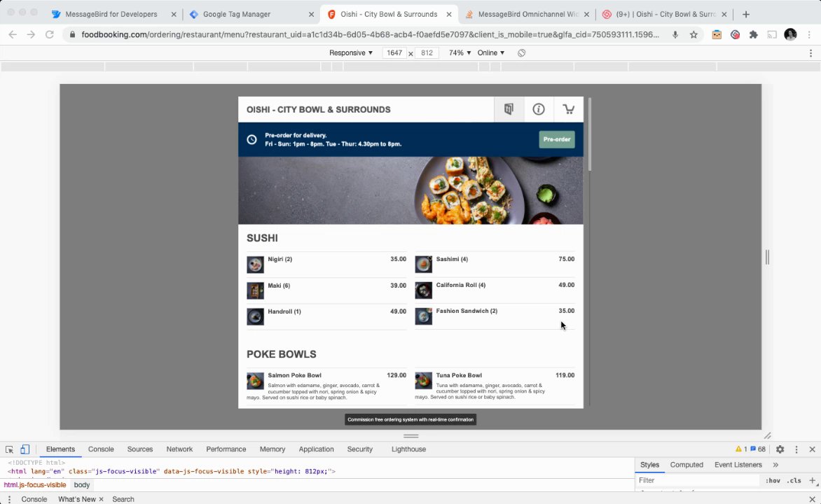Switch to the (9+) Oishi tab
The width and height of the screenshot is (821, 504).
(665, 14)
